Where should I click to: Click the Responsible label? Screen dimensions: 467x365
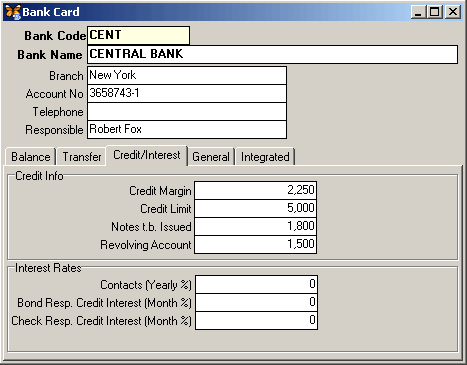(54, 130)
